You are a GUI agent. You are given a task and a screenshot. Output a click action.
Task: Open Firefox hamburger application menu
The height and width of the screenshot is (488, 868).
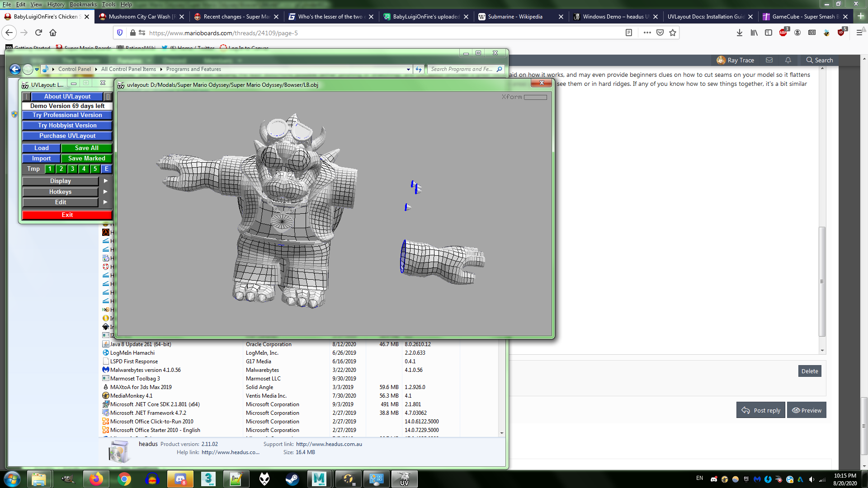point(859,33)
